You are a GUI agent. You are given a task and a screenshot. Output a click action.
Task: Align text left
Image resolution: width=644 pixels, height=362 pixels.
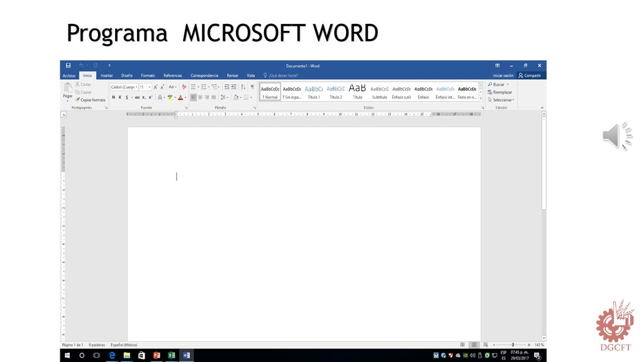pos(194,97)
